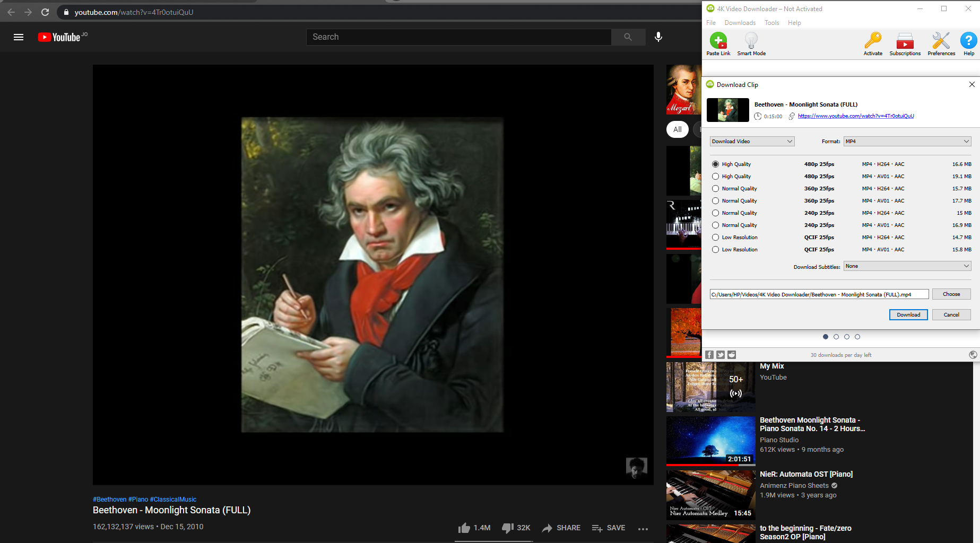Open more actions three-dot menu

click(643, 529)
